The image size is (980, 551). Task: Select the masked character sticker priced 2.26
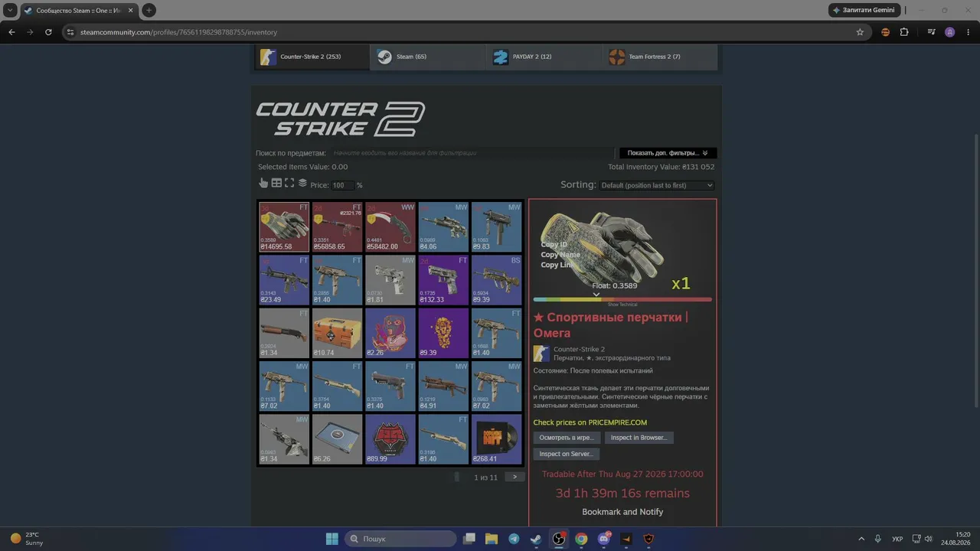tap(390, 333)
